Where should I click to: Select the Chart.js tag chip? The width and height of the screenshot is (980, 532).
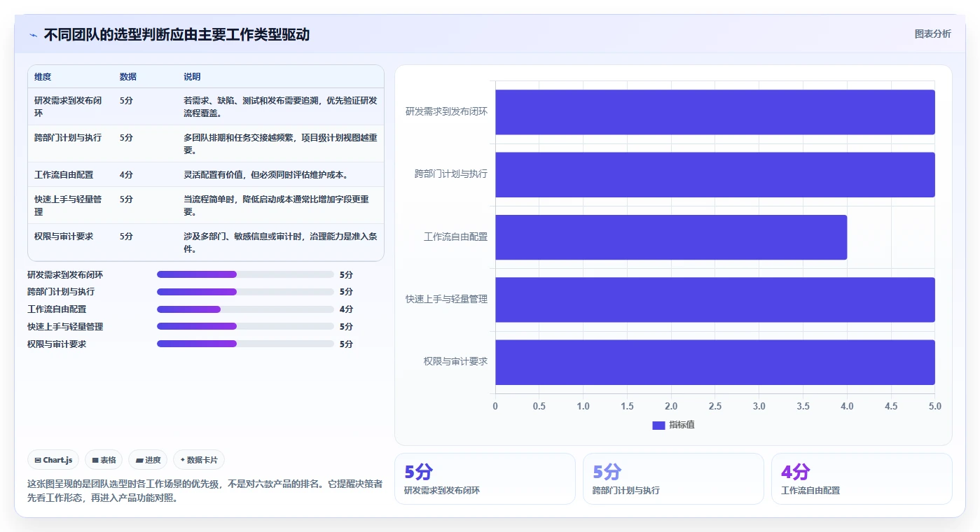pos(53,460)
